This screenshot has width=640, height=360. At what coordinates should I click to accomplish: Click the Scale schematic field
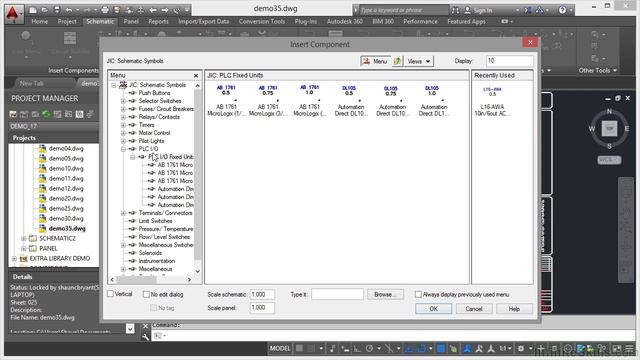(x=262, y=294)
